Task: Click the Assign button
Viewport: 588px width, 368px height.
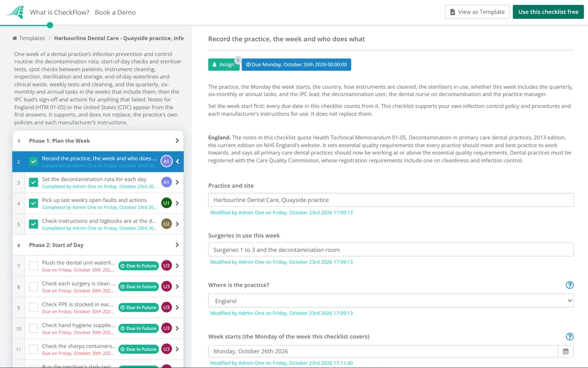Action: tap(224, 64)
